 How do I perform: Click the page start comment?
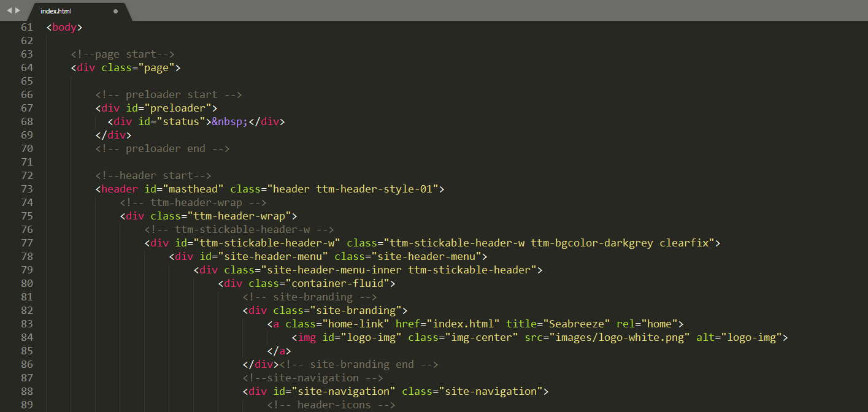click(x=123, y=54)
